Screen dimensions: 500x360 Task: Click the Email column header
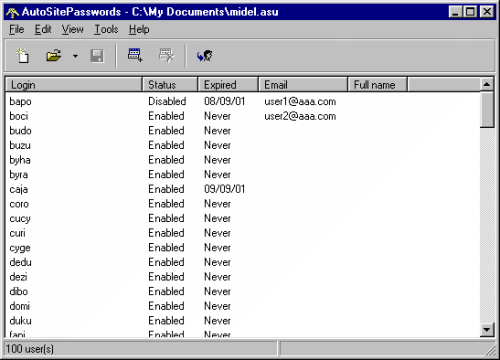(x=303, y=85)
